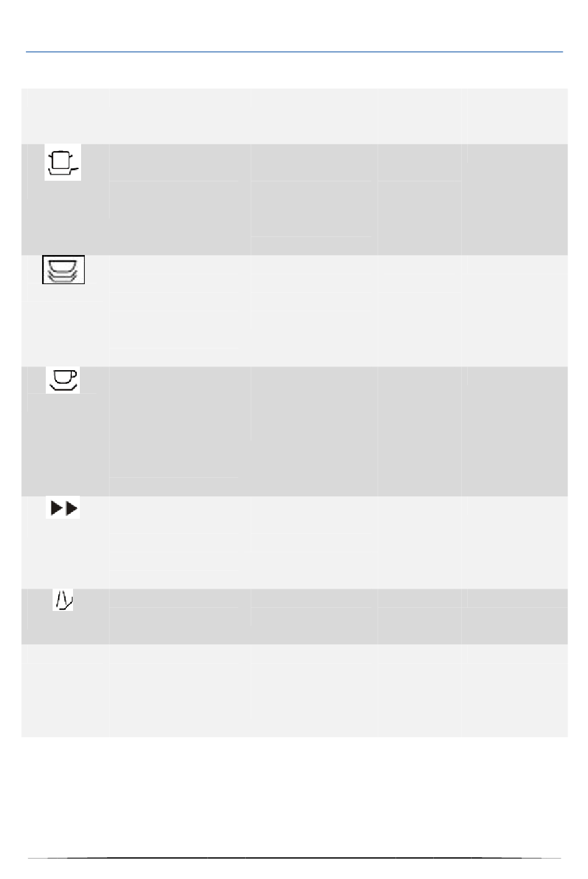Click the black footer line at page bottom
This screenshot has width=588, height=879.
click(x=294, y=858)
